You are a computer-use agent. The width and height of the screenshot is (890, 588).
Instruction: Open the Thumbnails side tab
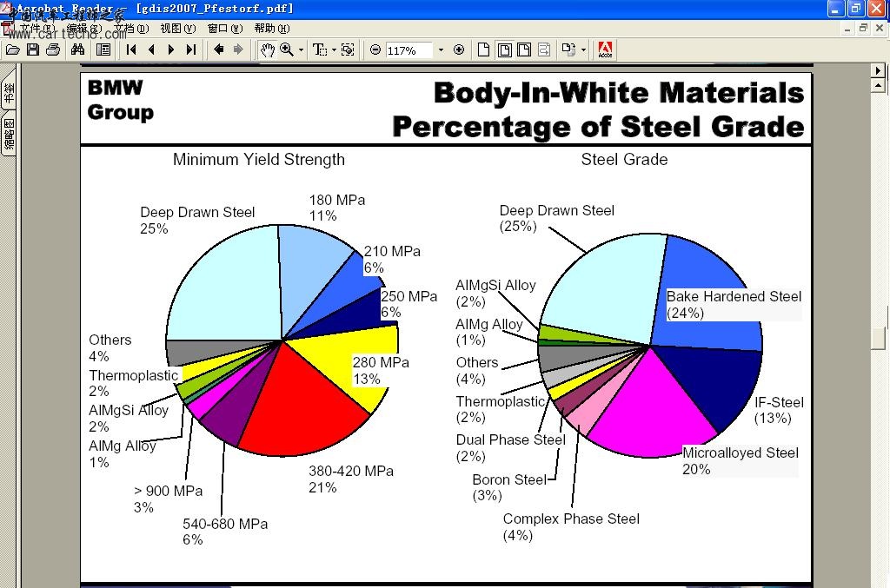(9, 135)
